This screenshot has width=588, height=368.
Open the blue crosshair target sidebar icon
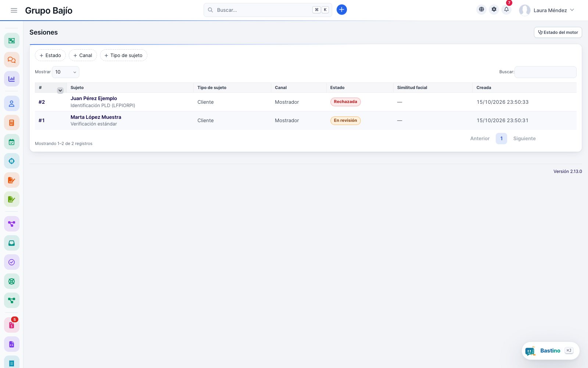(12, 161)
